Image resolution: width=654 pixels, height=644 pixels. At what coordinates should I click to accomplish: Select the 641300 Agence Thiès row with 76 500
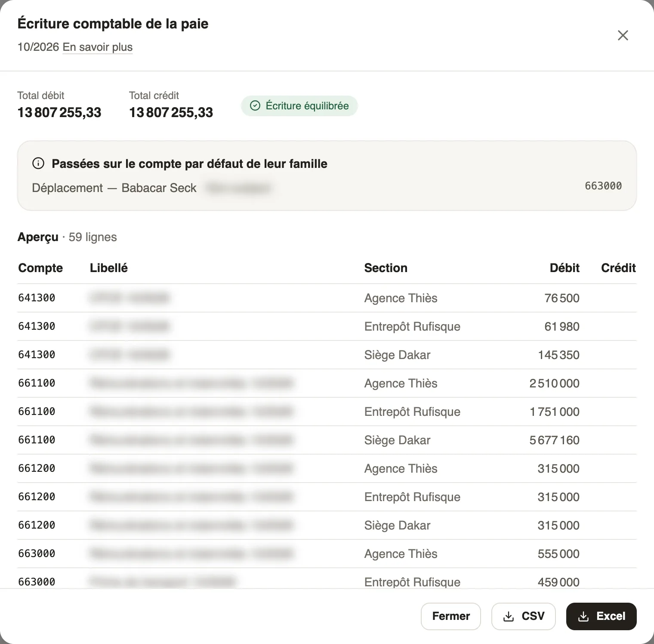click(327, 298)
